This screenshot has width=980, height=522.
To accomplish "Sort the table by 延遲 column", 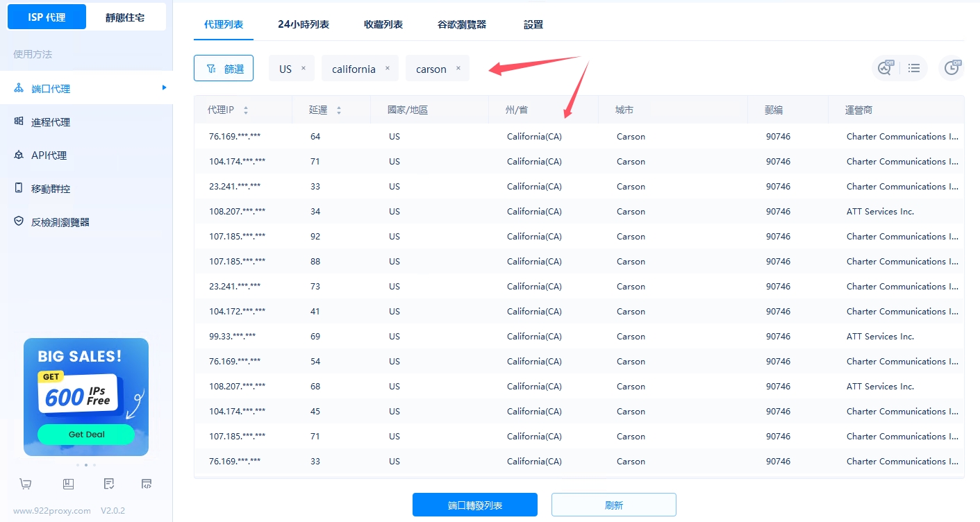I will pyautogui.click(x=339, y=110).
